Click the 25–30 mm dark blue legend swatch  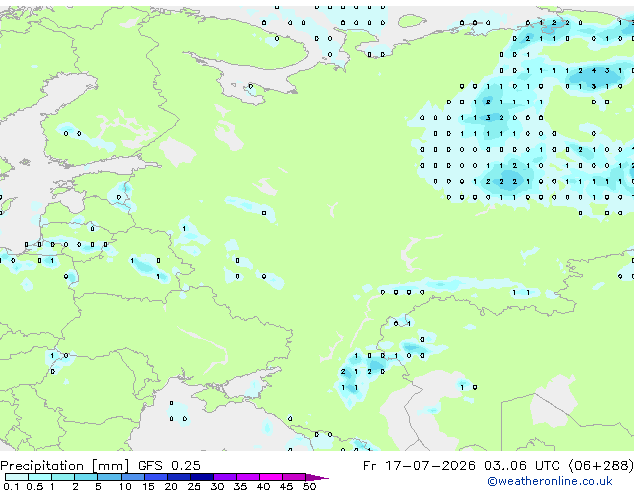coord(202,477)
